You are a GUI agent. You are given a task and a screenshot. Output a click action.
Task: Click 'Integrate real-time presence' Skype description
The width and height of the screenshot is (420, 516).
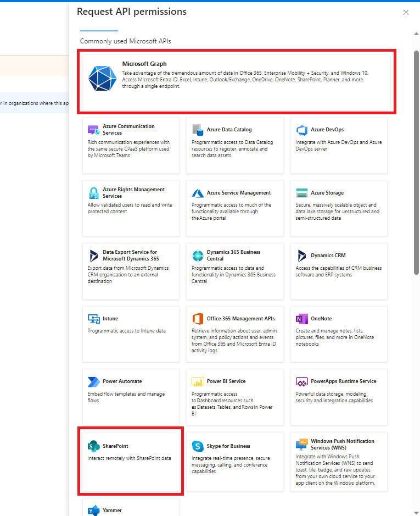231,465
